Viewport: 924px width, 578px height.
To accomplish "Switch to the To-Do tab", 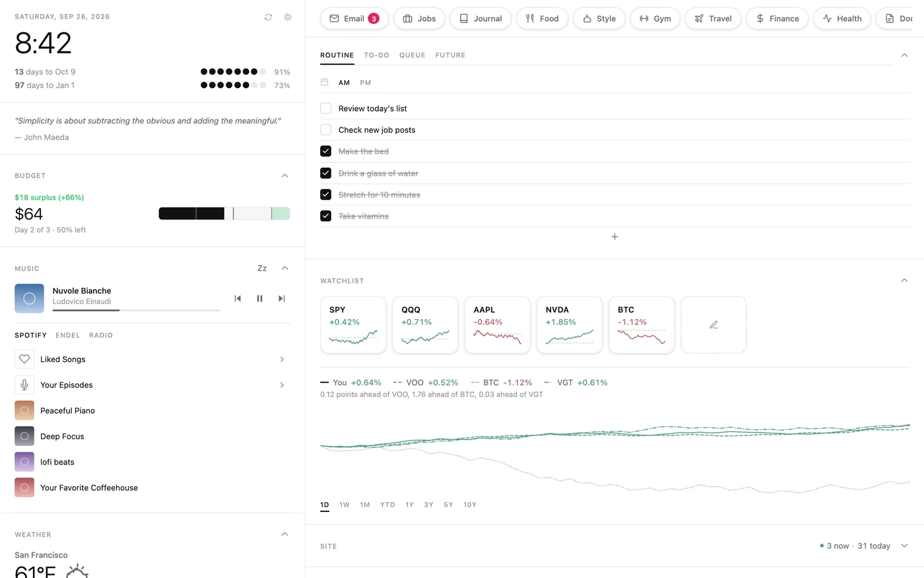I will pos(377,55).
